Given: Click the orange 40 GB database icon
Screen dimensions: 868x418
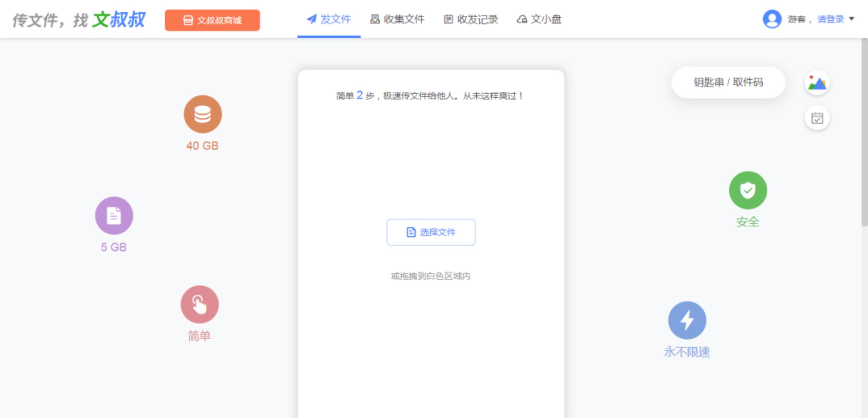Looking at the screenshot, I should point(202,114).
